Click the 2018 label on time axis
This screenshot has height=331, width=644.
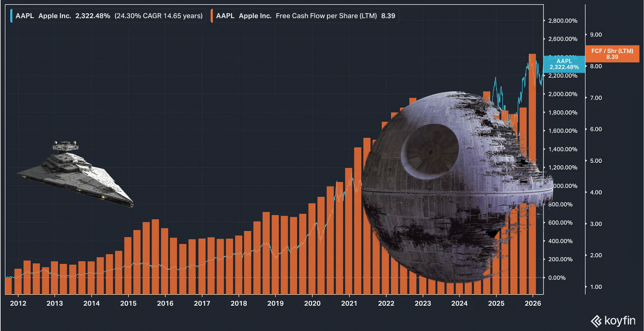point(239,303)
